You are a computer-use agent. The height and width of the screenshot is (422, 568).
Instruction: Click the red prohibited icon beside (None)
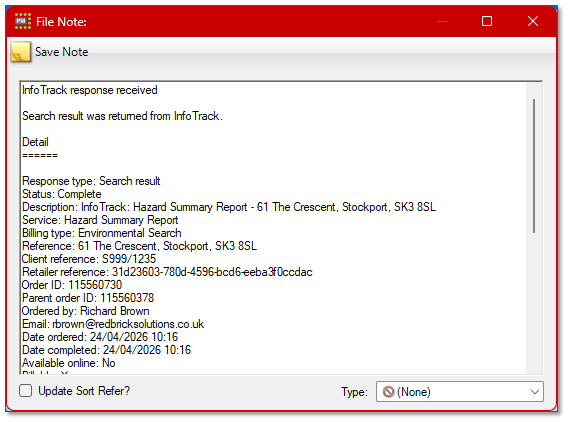388,392
